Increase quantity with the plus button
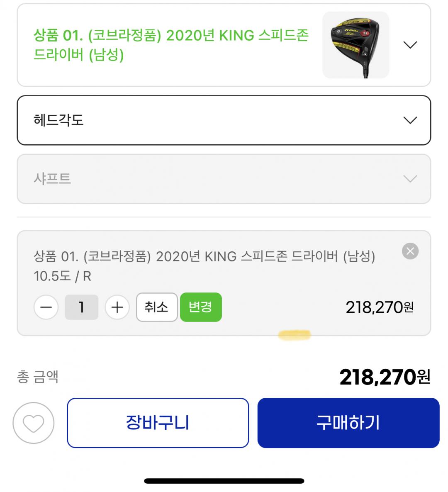Image resolution: width=448 pixels, height=492 pixels. [x=117, y=307]
